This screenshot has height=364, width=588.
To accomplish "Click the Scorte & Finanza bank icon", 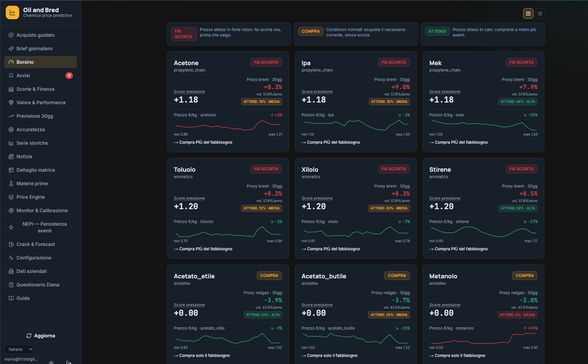I will [11, 89].
